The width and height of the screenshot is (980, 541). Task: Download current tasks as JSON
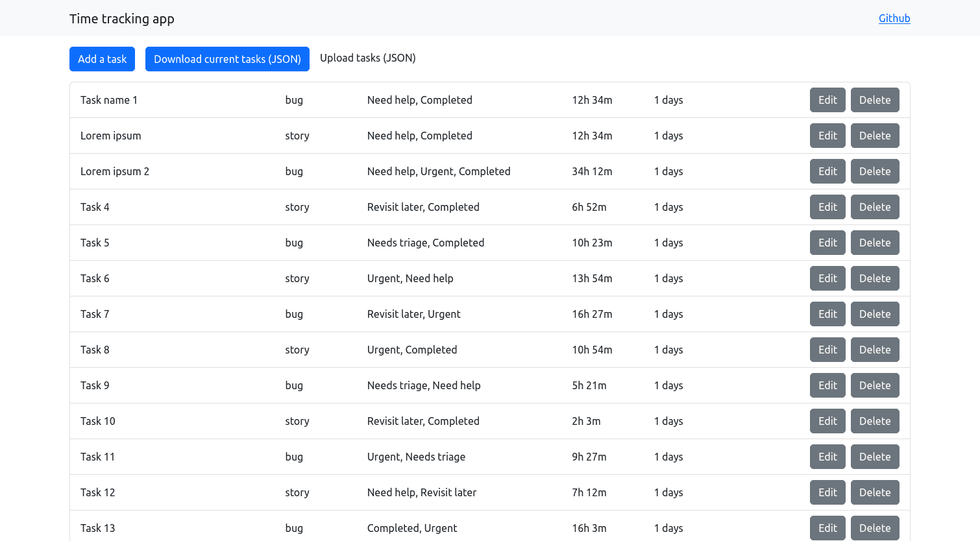tap(227, 59)
